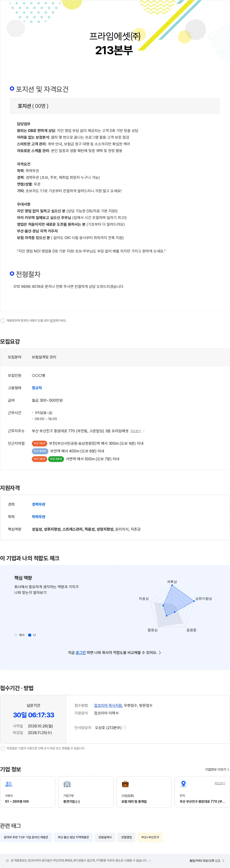The width and height of the screenshot is (230, 868).
Task: Click the building icon in 기업구분 card
Action: coord(67,784)
